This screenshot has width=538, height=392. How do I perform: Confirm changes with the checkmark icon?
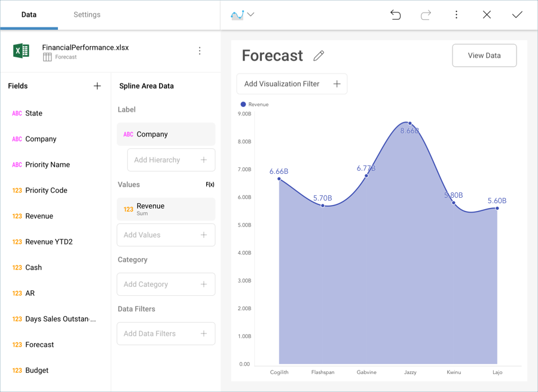coord(517,15)
